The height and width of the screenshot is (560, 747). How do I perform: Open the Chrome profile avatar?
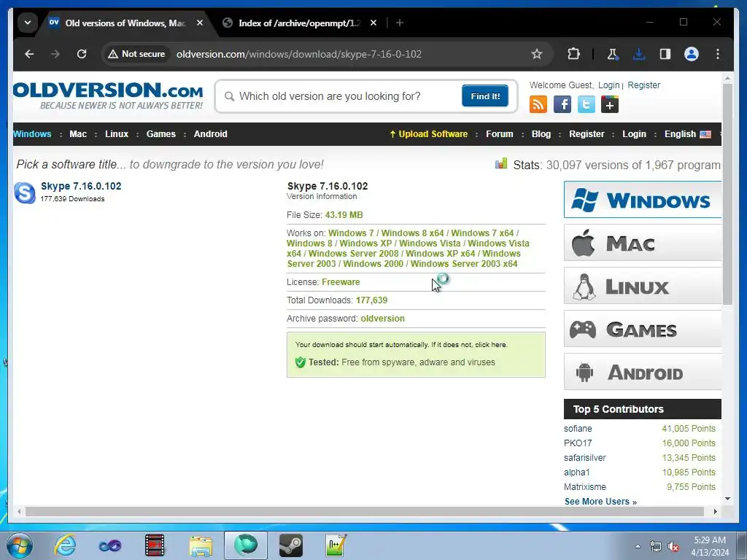(x=692, y=54)
